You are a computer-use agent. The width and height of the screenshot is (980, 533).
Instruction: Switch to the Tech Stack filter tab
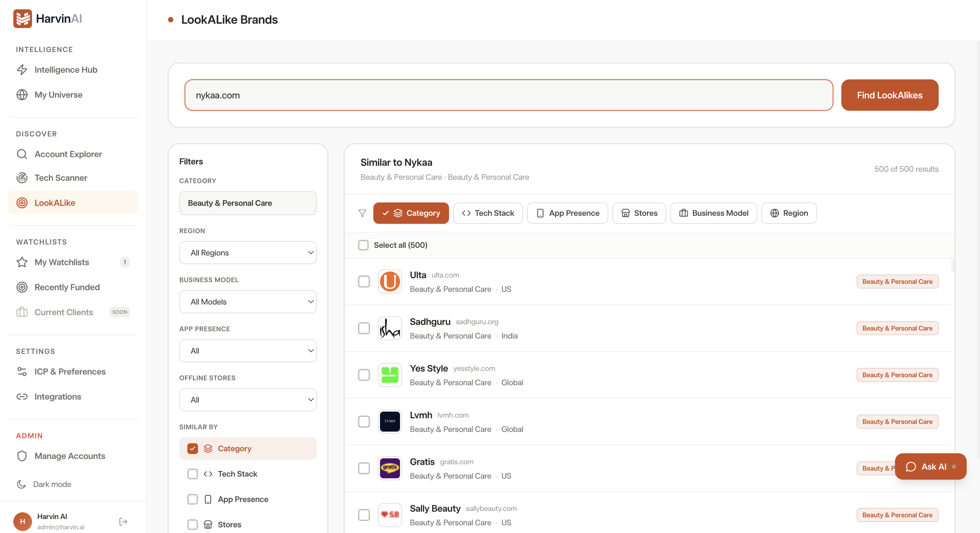click(x=488, y=213)
